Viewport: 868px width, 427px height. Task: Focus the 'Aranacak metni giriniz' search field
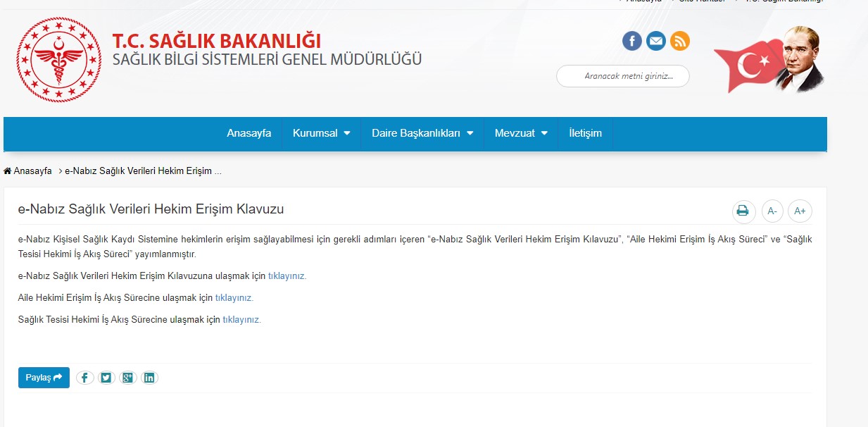(623, 76)
